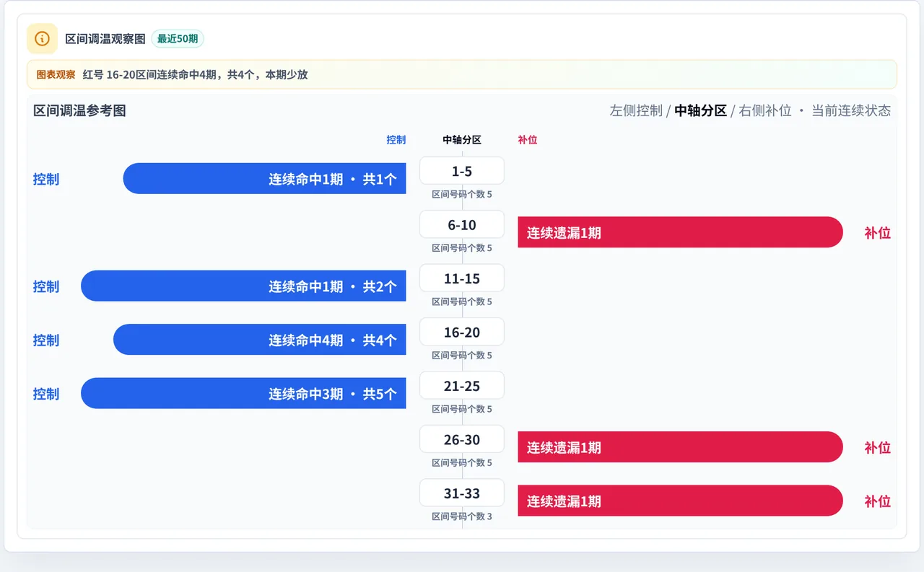
Task: Click blue bar 连续命中1期 · 共2个
Action: (243, 286)
